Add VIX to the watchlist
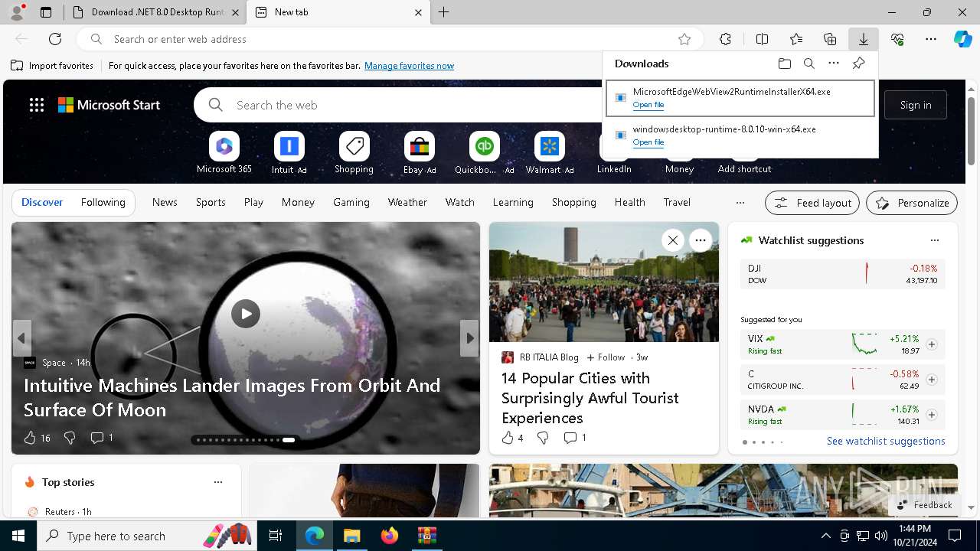The height and width of the screenshot is (551, 980). [x=932, y=344]
